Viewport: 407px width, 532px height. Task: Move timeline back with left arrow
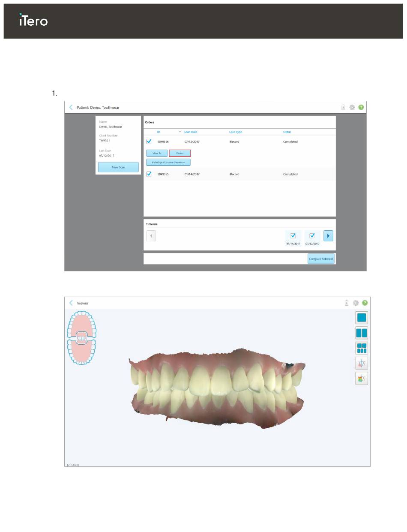coord(151,236)
